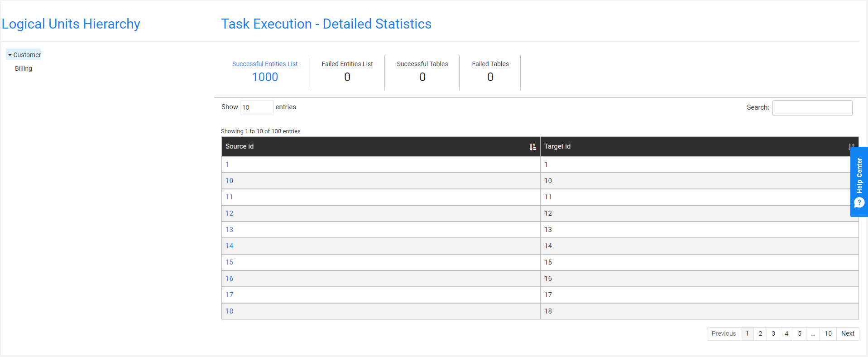Click the Previous page button
Screen dimensions: 868x357
pos(724,333)
